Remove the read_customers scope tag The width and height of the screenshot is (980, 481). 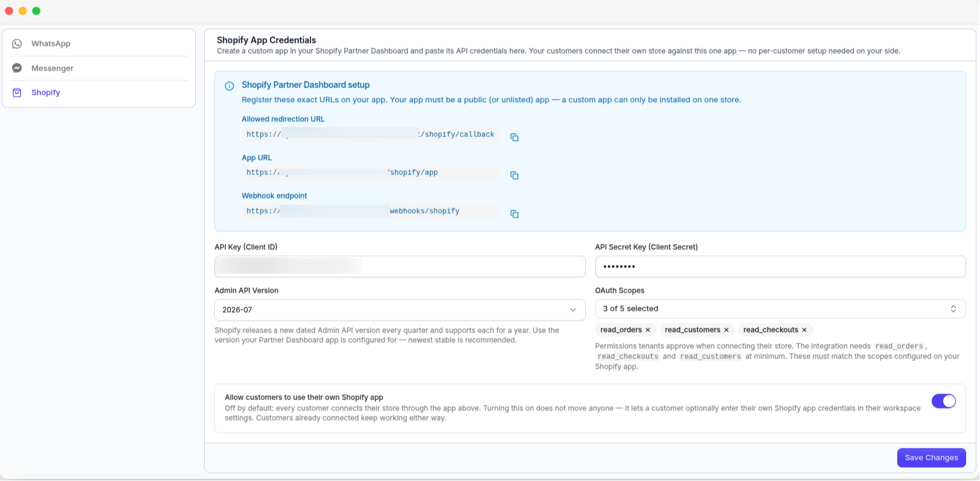tap(726, 330)
